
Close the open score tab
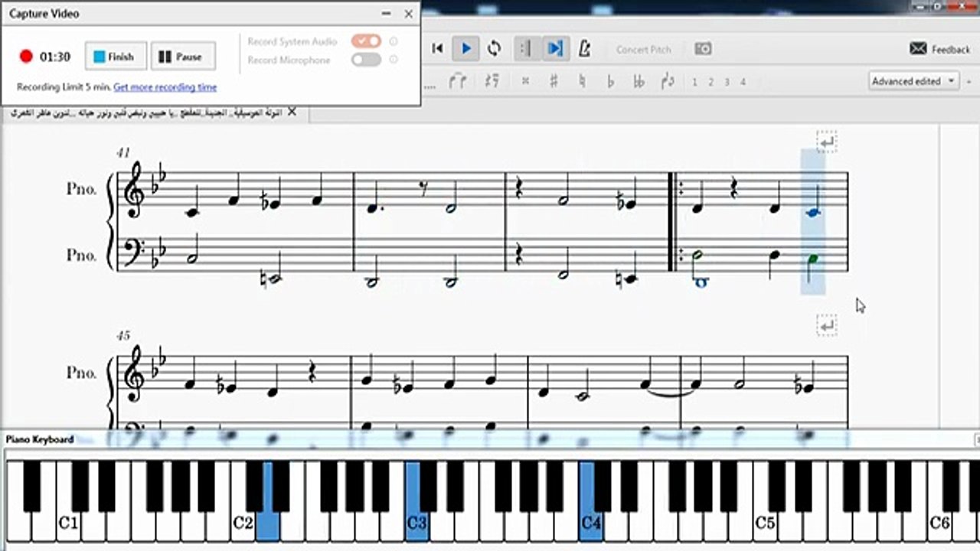point(292,112)
